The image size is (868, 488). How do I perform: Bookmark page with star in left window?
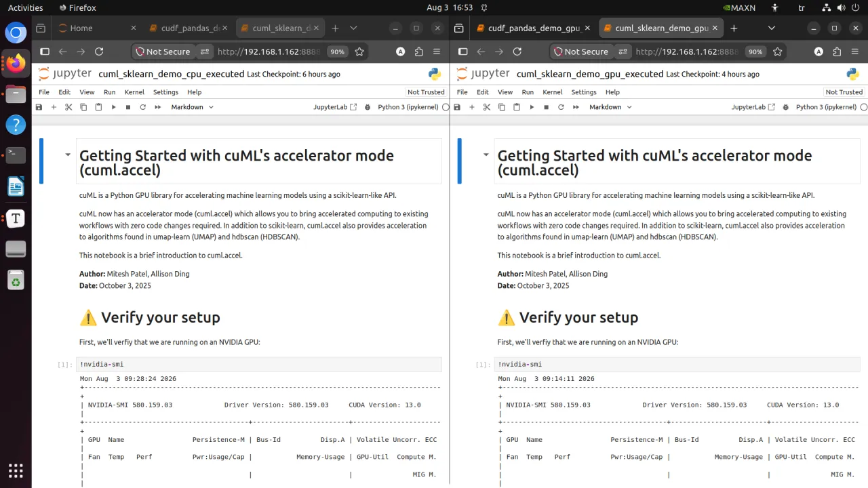359,52
